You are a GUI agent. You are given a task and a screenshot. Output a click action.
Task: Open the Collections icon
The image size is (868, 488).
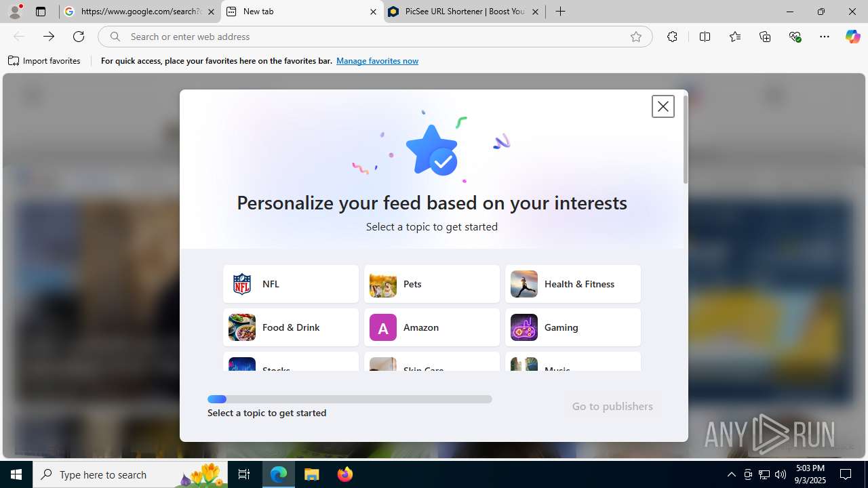765,37
